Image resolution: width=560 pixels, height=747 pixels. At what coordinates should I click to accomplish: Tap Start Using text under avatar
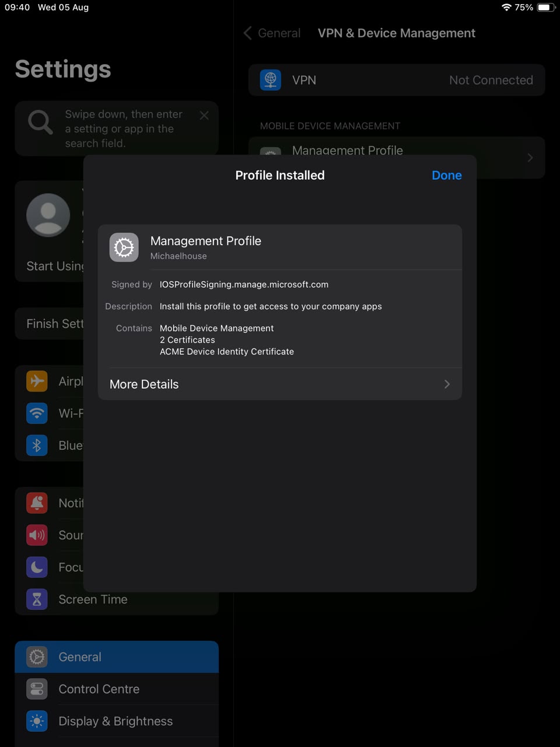click(x=55, y=266)
